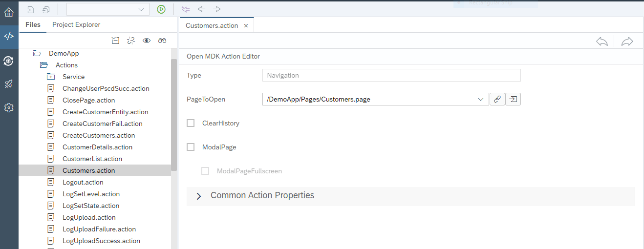Click the glasses icon in Files toolbar
This screenshot has width=644, height=249.
coord(162,41)
